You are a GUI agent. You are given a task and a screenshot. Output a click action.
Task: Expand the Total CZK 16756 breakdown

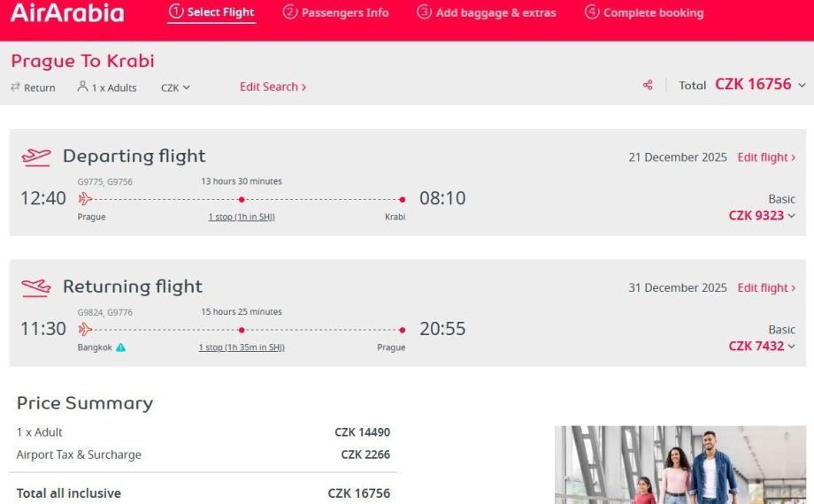[x=802, y=85]
